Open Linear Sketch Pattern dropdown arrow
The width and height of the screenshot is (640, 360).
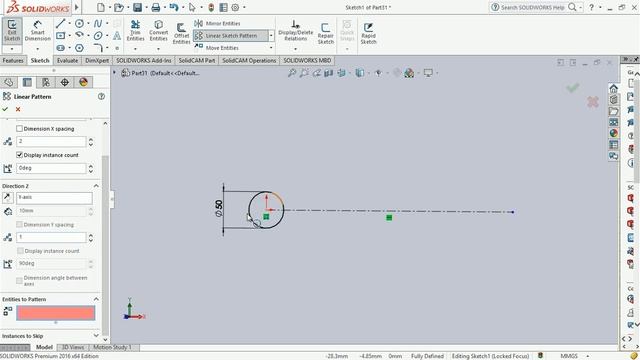tap(271, 36)
